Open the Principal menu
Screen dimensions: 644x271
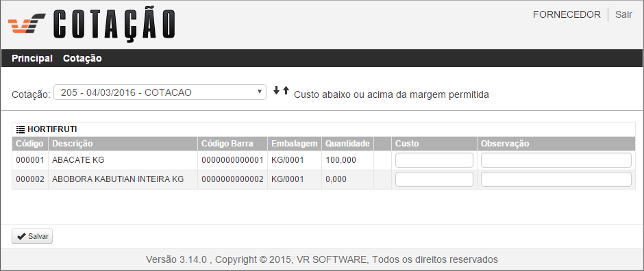(32, 58)
